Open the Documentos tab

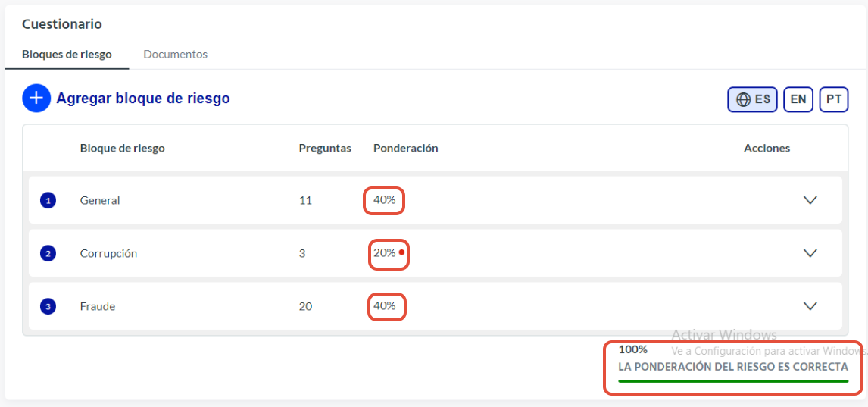click(176, 55)
